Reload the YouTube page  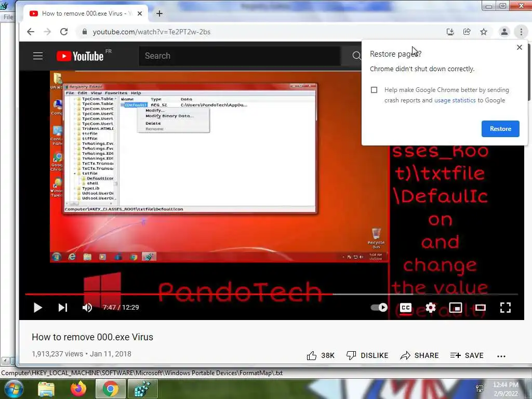pyautogui.click(x=64, y=32)
